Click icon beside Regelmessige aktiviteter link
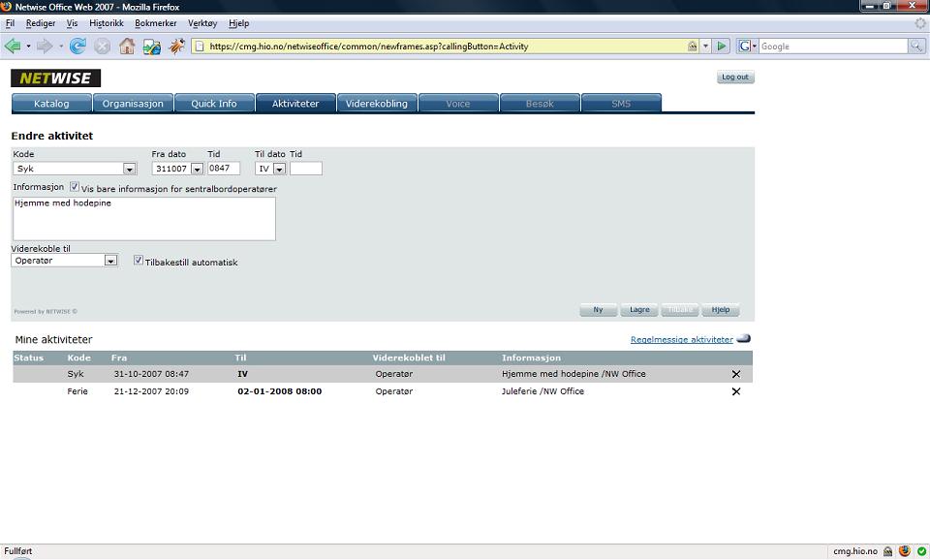The width and height of the screenshot is (930, 560). [x=743, y=339]
